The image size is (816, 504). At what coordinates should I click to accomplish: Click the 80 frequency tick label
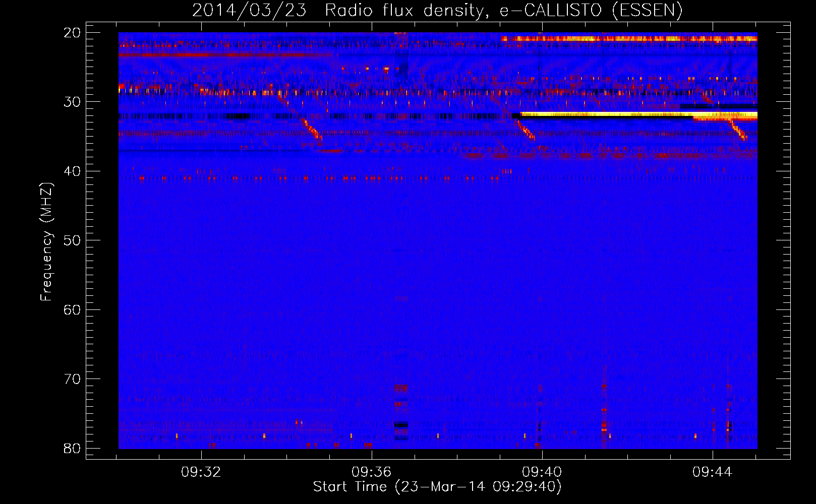coord(72,449)
